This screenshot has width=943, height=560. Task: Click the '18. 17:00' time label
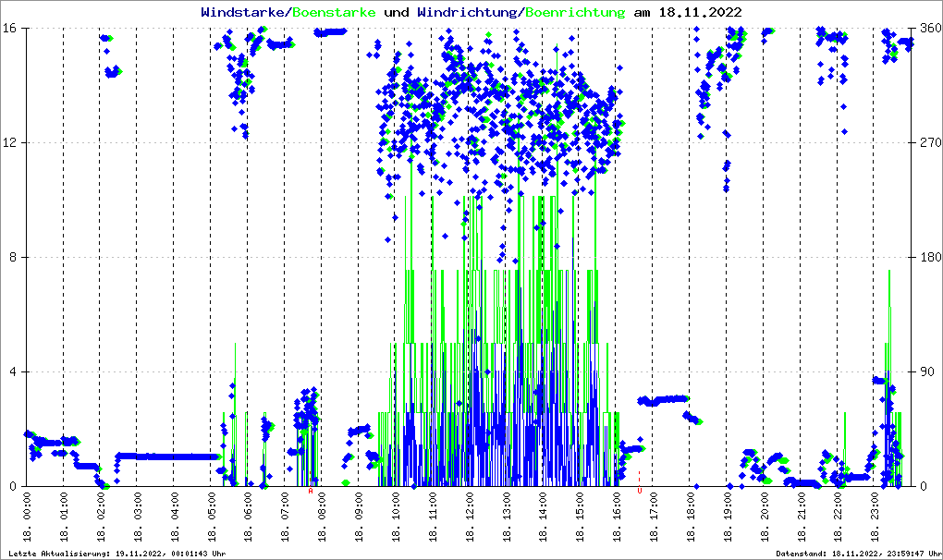tap(653, 517)
